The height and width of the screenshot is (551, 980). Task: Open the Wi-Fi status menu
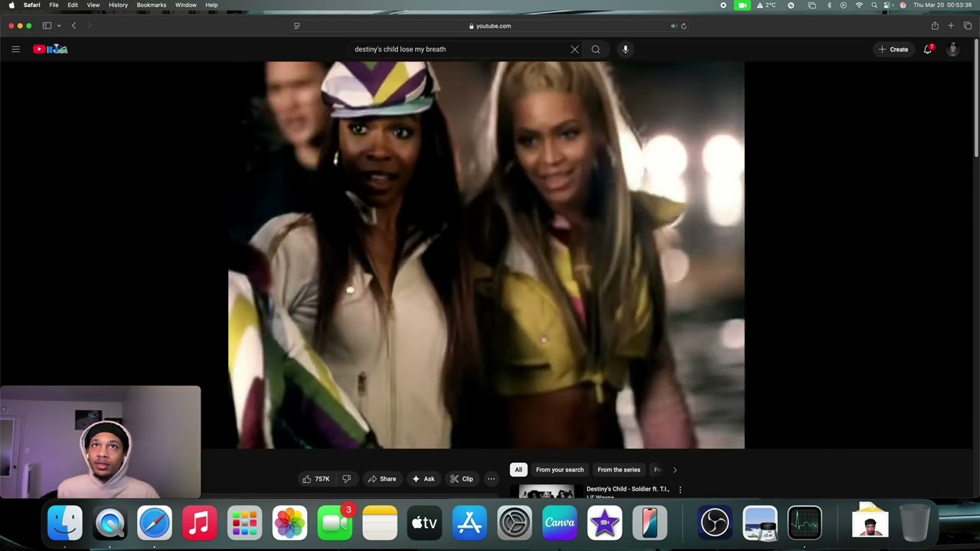click(x=859, y=5)
